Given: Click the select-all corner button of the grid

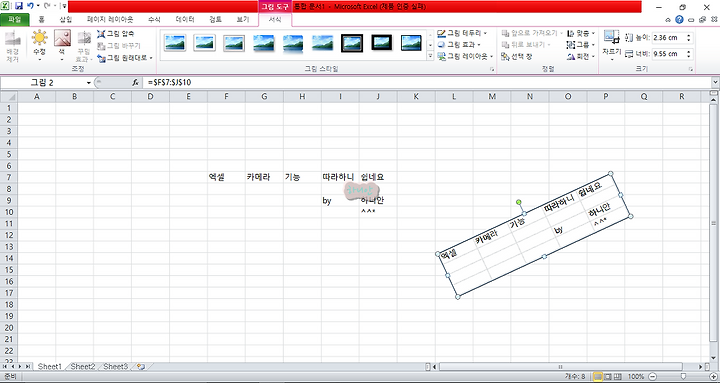Looking at the screenshot, I should pos(9,96).
